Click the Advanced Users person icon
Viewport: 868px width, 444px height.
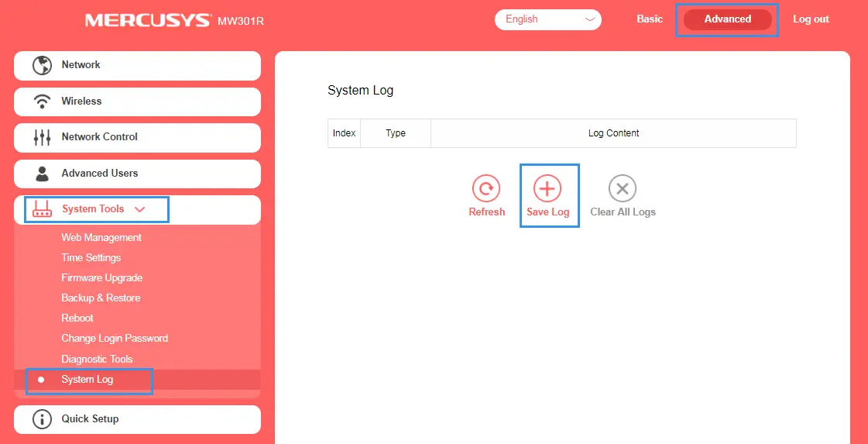(x=42, y=174)
